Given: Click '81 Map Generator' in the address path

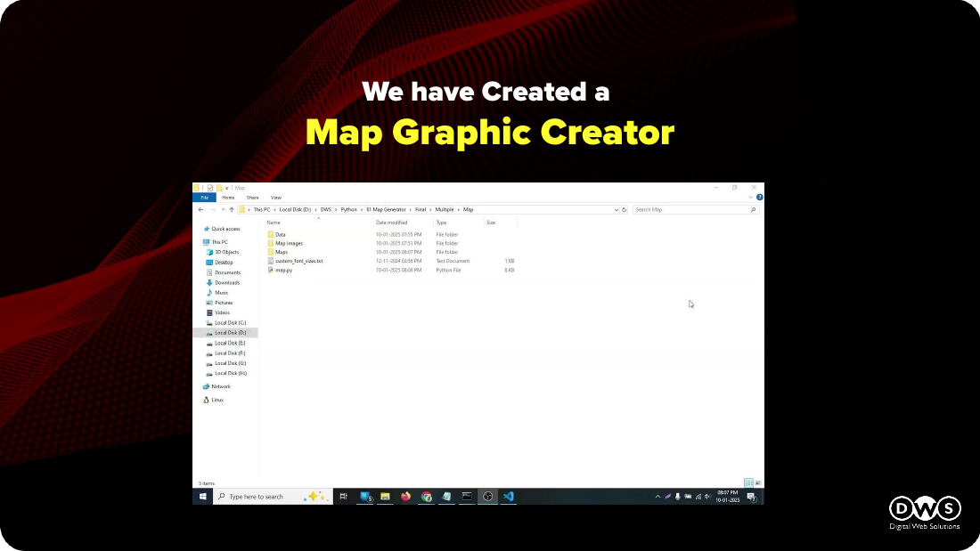Looking at the screenshot, I should tap(387, 210).
